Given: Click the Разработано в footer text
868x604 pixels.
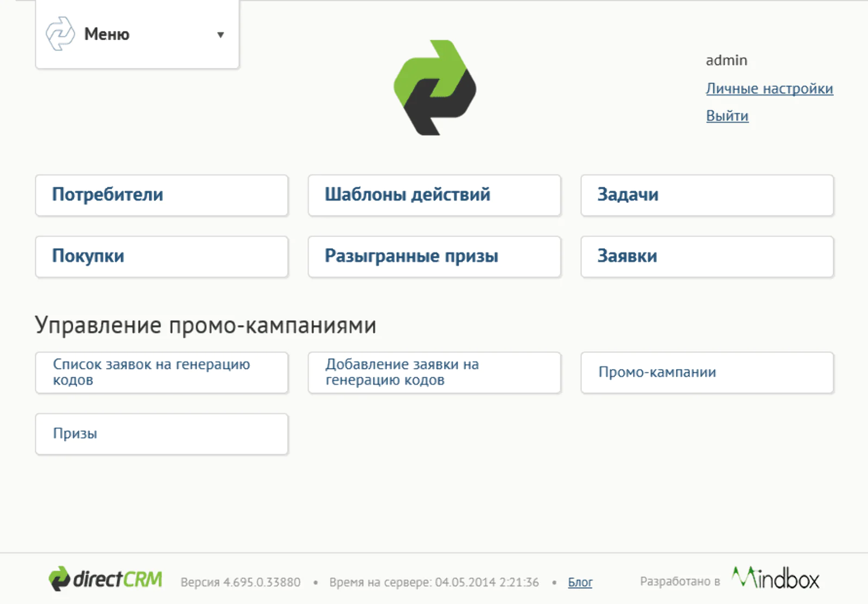Looking at the screenshot, I should (680, 581).
